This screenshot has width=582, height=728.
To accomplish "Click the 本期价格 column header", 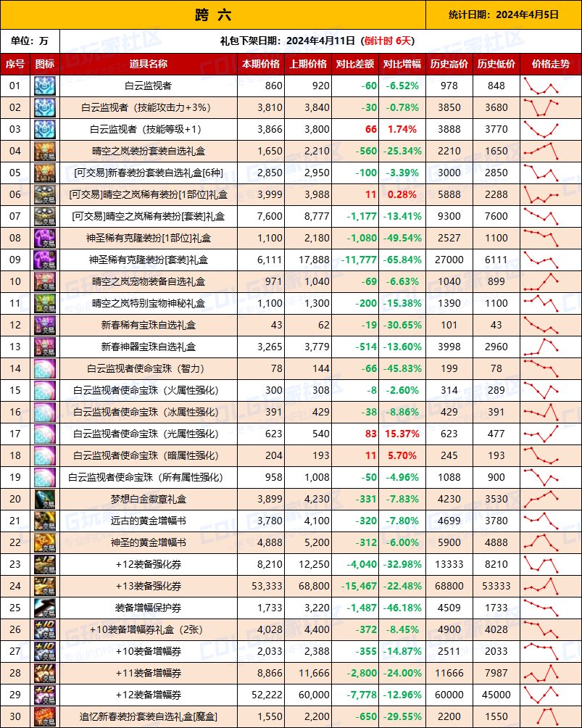I will [x=261, y=64].
